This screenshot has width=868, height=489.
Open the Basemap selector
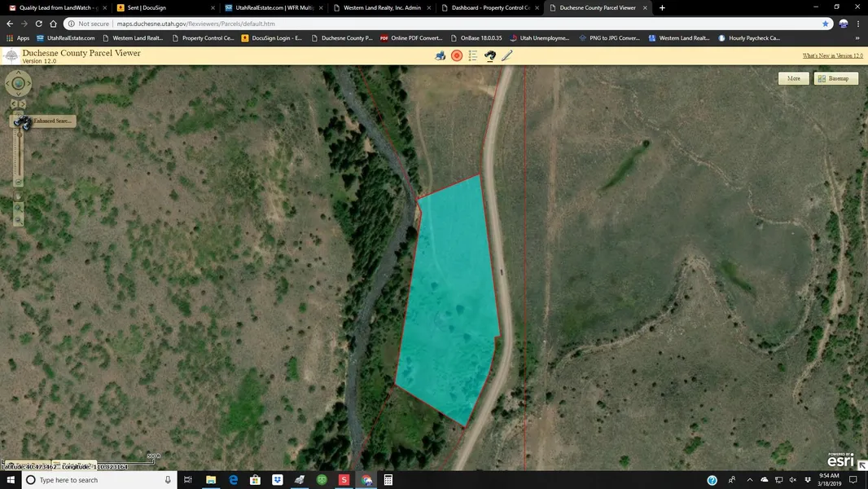835,78
